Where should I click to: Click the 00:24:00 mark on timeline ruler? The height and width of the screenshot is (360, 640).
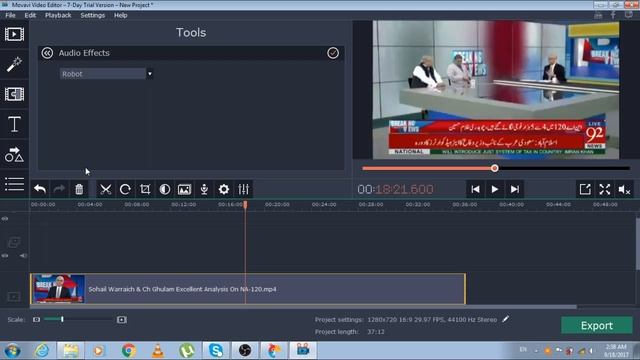[324, 204]
